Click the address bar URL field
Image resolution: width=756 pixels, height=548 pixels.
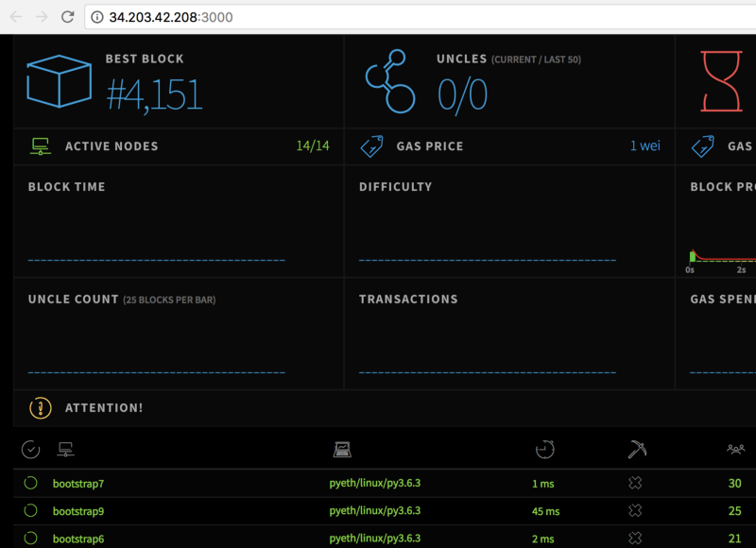[378, 17]
